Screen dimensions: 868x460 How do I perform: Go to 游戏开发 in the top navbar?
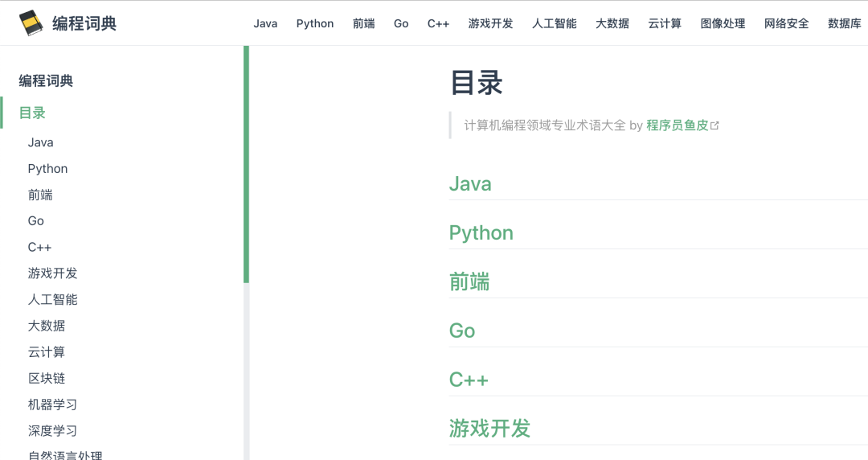(490, 23)
